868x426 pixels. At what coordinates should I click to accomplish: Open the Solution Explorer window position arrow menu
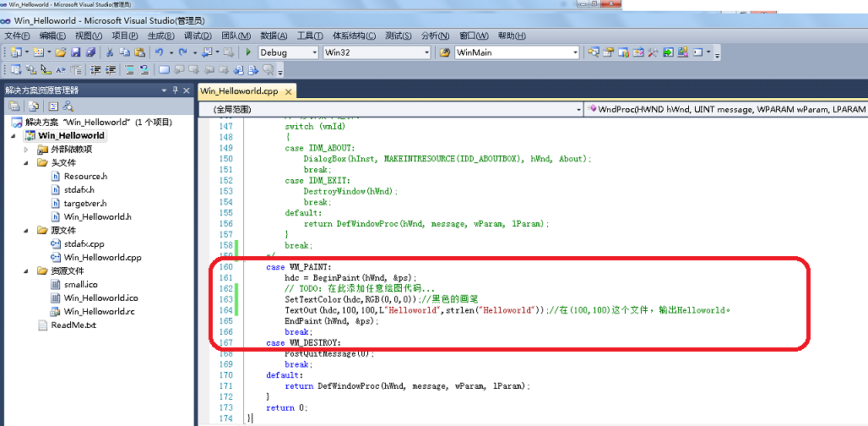(165, 90)
